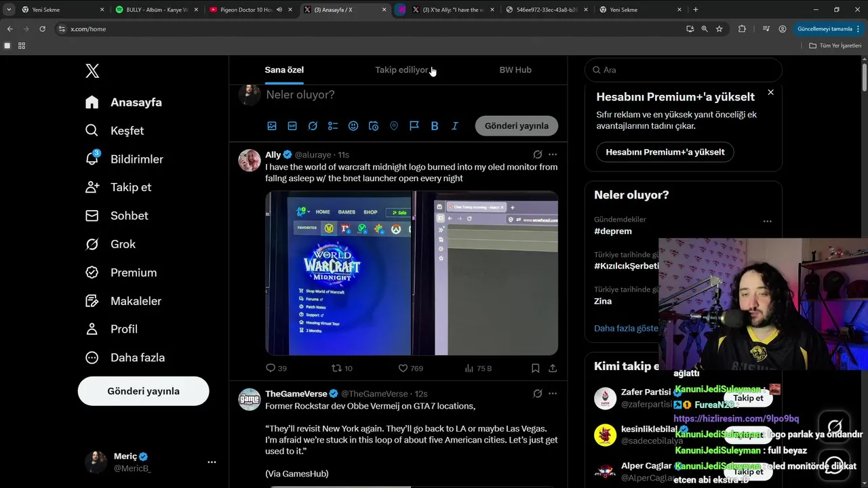Click the Daha fazla göster link
The width and height of the screenshot is (868, 488).
[626, 328]
